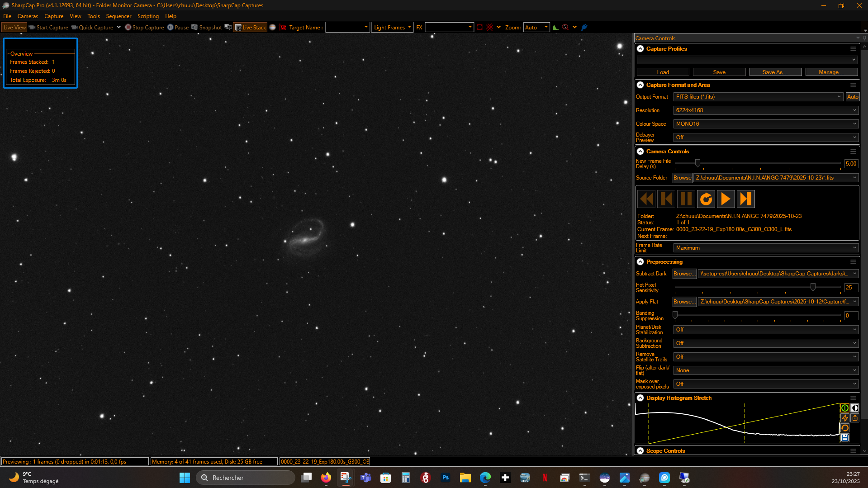Click the auto-stretch lightning bolt icon
This screenshot has width=868, height=488.
pyautogui.click(x=844, y=418)
